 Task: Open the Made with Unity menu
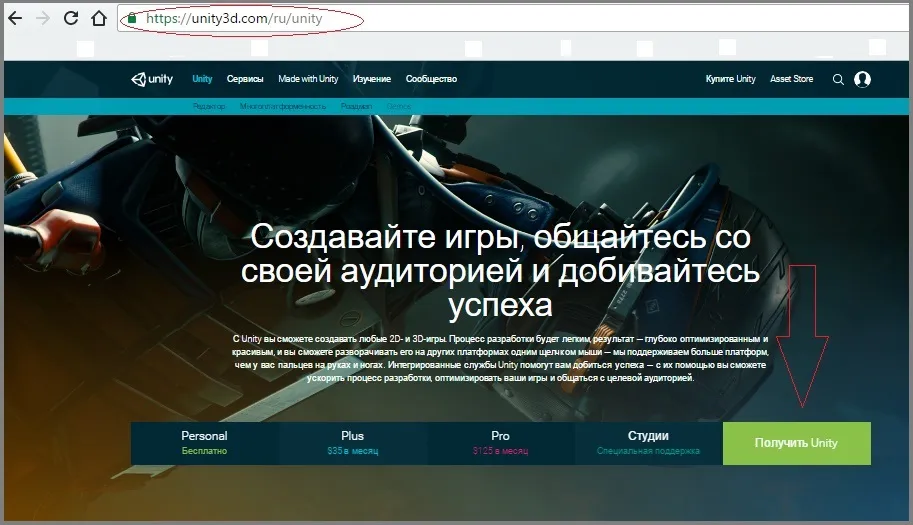(x=308, y=79)
